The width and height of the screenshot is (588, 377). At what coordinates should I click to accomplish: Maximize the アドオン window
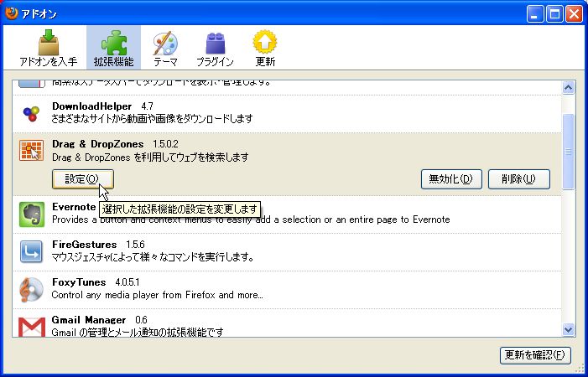click(x=554, y=14)
